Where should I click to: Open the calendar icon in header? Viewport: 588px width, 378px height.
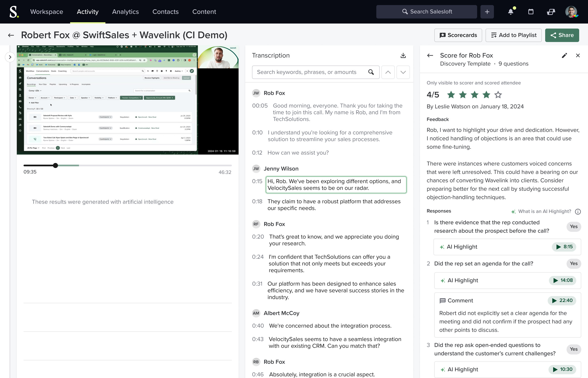[531, 12]
